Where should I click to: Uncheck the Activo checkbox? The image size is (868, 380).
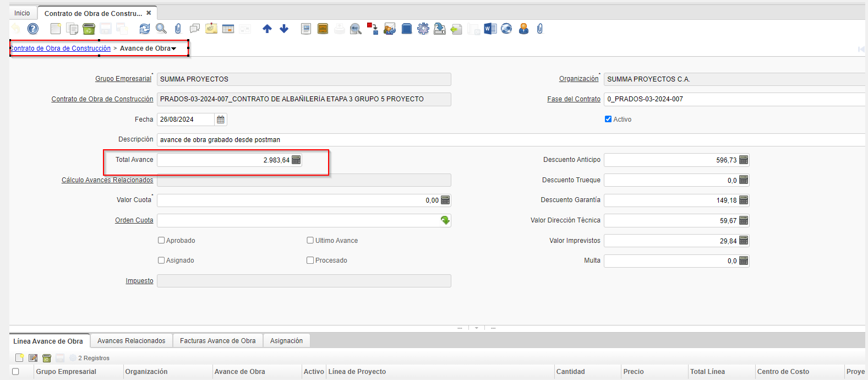pos(608,119)
